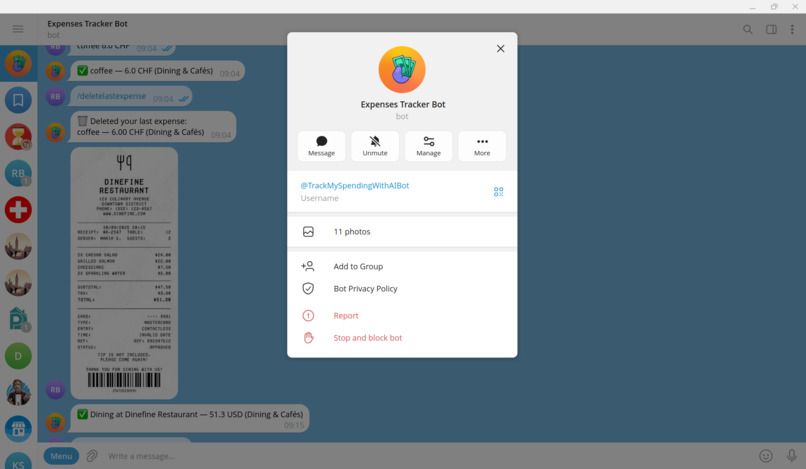Click the add-person icon beside Add to Group
The image size is (806, 469).
307,266
